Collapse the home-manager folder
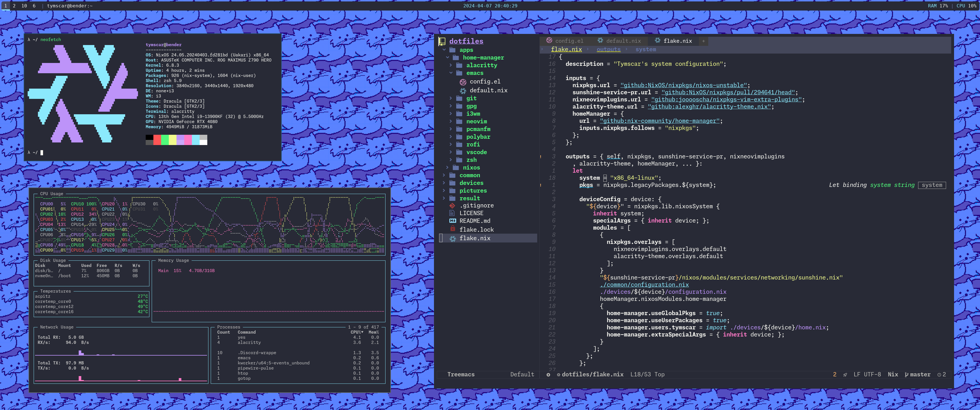 [447, 58]
